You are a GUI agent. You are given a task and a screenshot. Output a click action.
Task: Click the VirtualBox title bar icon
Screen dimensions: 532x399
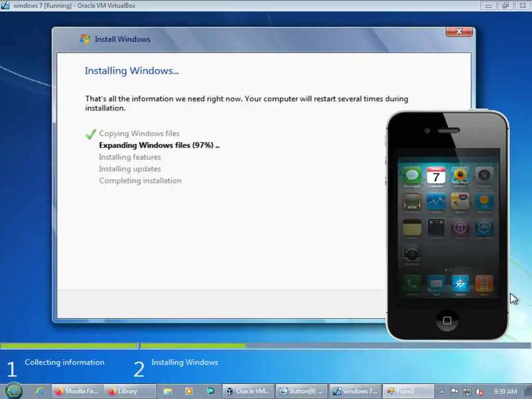[x=5, y=5]
